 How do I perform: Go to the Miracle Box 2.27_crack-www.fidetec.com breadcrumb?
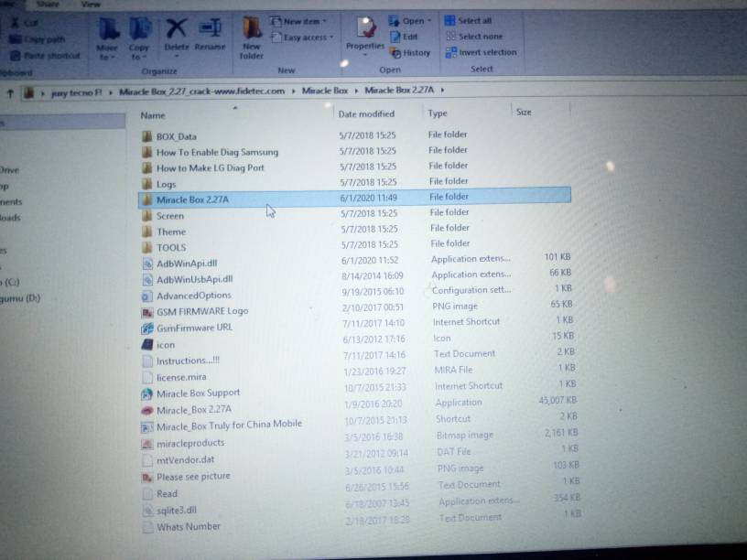tap(202, 91)
